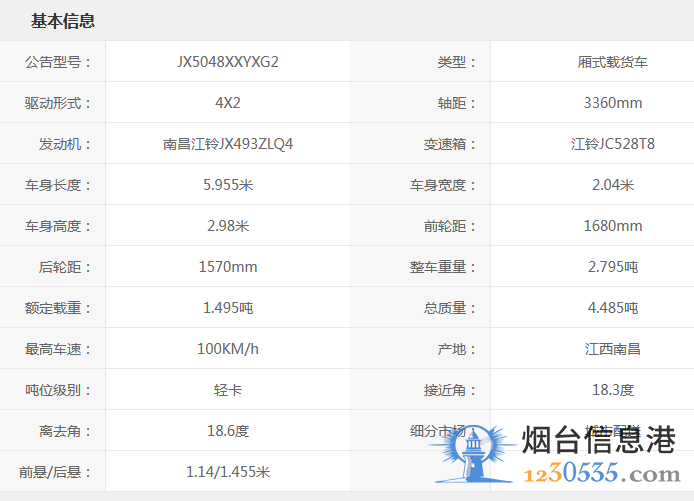Select the 车身高度 label
Screen dimensions: 694x501
(x=58, y=226)
